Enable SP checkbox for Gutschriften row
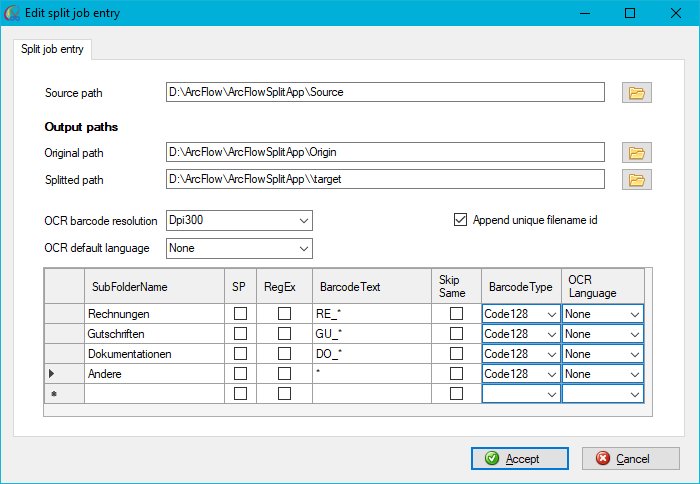Image resolution: width=700 pixels, height=484 pixels. click(x=240, y=334)
